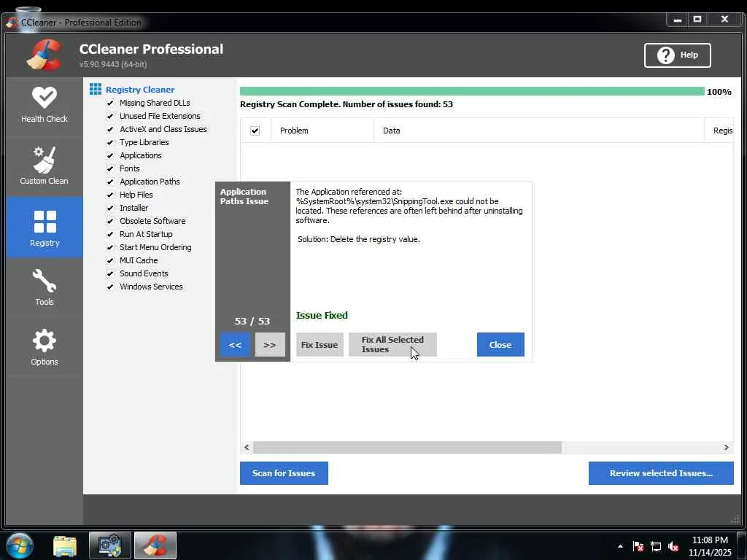The width and height of the screenshot is (747, 560).
Task: Show hidden tray icons arrow
Action: click(620, 546)
